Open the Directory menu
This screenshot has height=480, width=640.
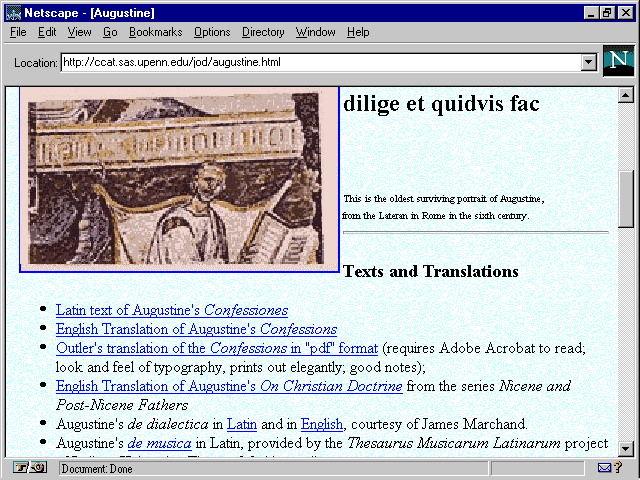[x=263, y=32]
